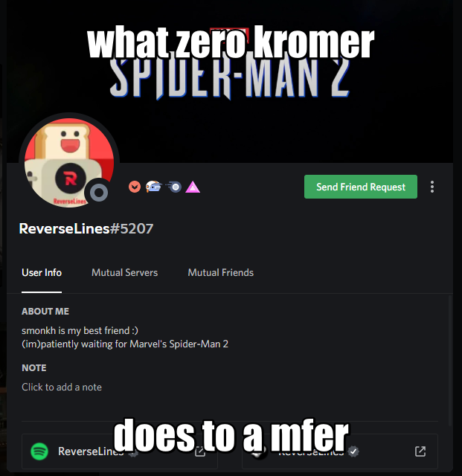This screenshot has height=476, width=462.
Task: Switch to the Mutual Friends tab
Action: [220, 273]
